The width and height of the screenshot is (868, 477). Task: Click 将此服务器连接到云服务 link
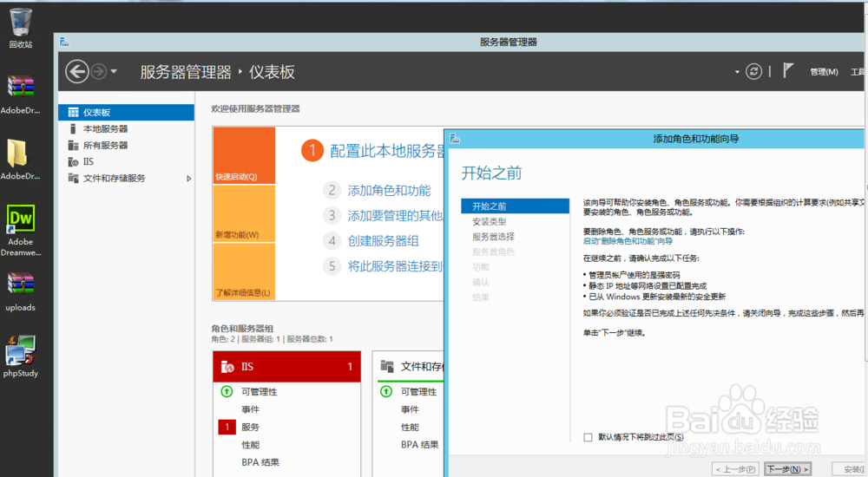395,266
